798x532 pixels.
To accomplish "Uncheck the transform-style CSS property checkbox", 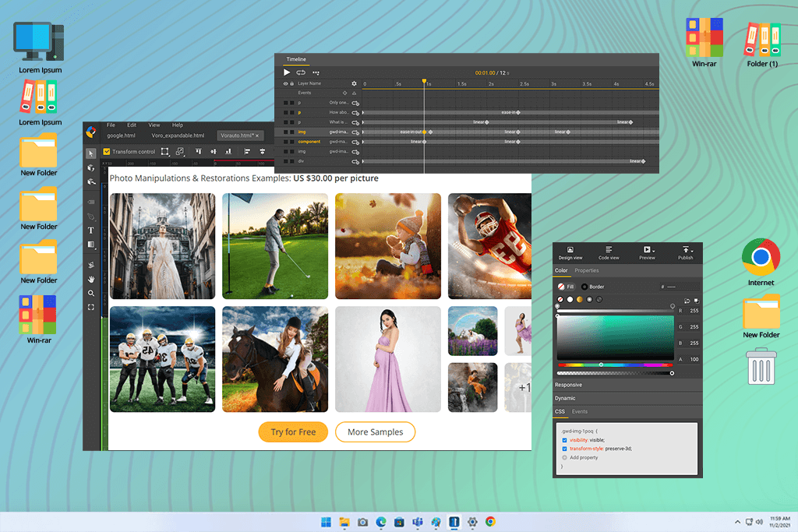I will coord(565,449).
